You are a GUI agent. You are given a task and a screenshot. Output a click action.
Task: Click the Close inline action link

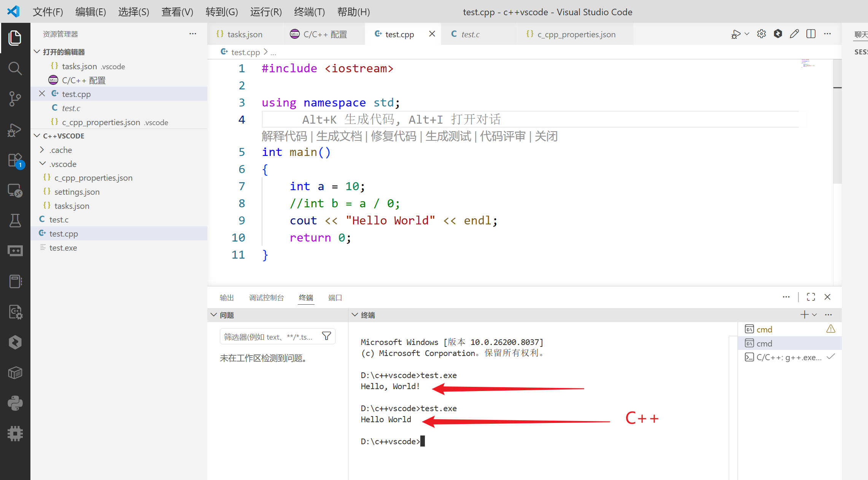[x=546, y=136]
